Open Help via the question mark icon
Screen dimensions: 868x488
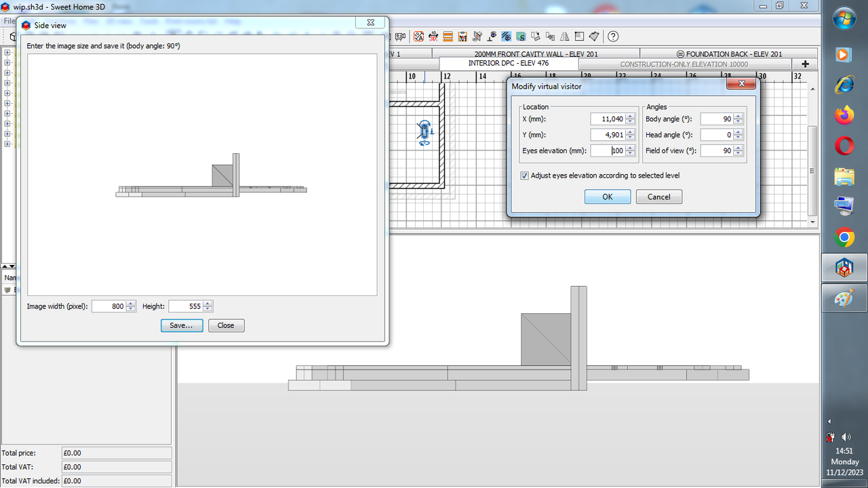pyautogui.click(x=612, y=37)
